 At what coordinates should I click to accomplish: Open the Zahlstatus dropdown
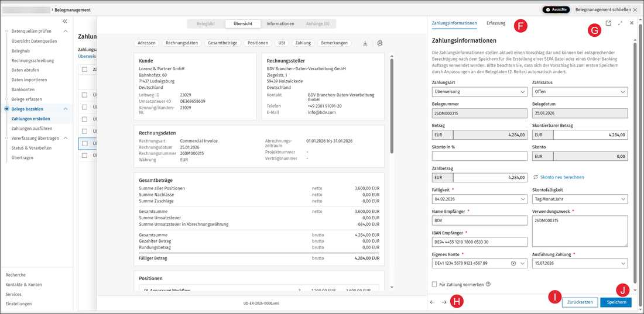coord(580,92)
